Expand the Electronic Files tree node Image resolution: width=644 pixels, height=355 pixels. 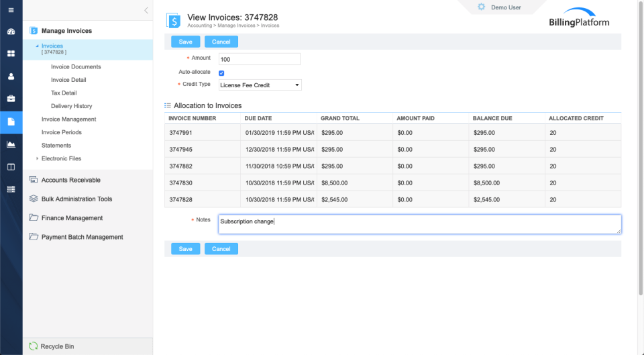(x=37, y=158)
